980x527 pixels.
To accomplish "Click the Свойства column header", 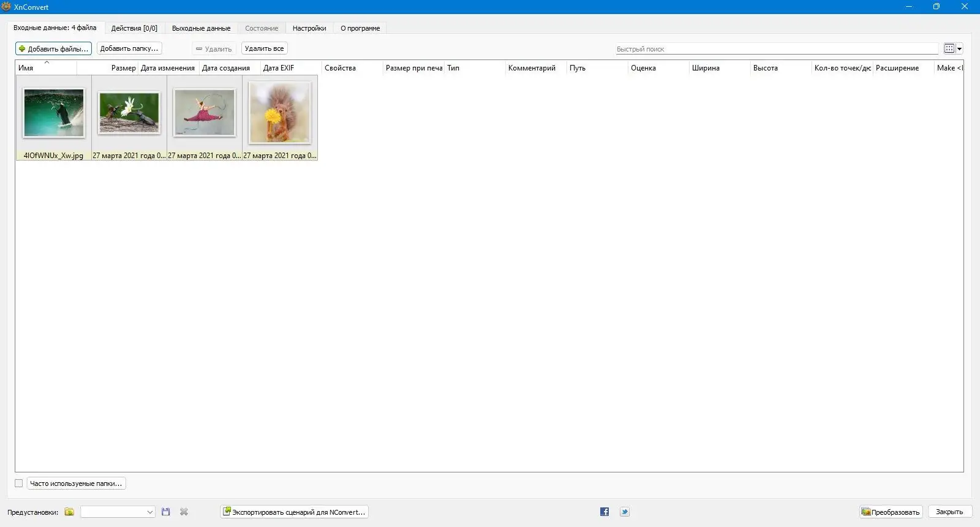I will coord(353,67).
